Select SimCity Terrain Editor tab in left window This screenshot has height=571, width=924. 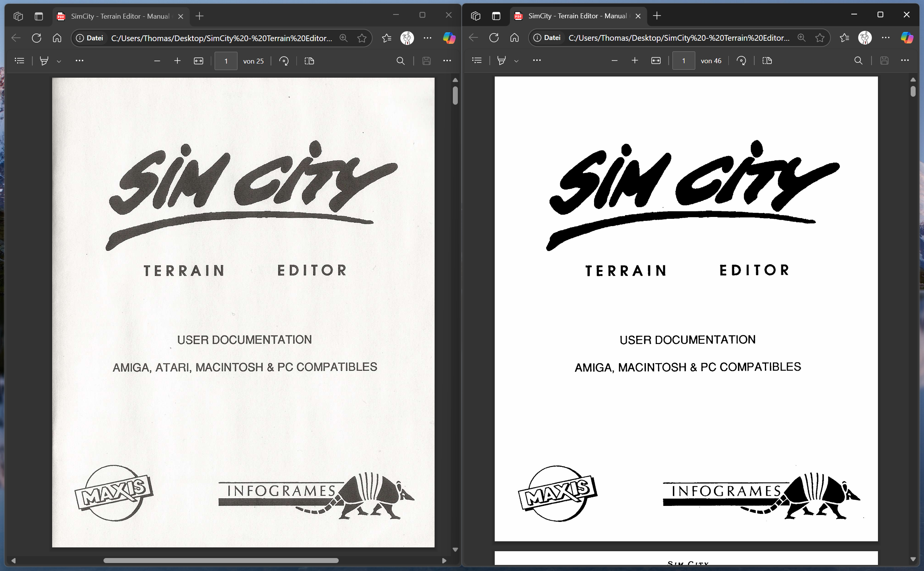[120, 16]
